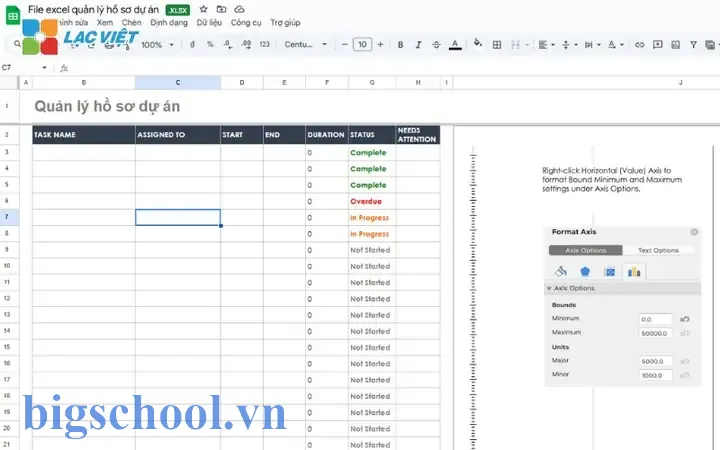Open the toolbar search menus magnifier
The height and width of the screenshot is (450, 720).
pyautogui.click(x=17, y=44)
